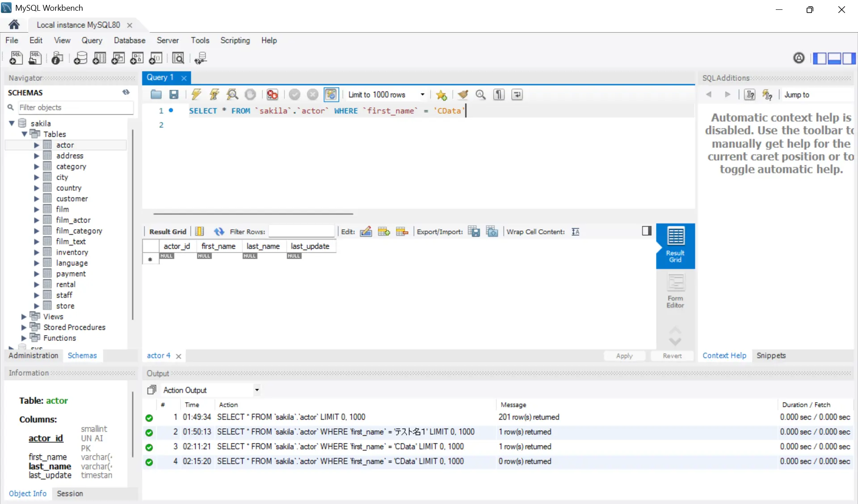Click Execute statement under cursor icon
The width and height of the screenshot is (858, 504).
point(214,94)
